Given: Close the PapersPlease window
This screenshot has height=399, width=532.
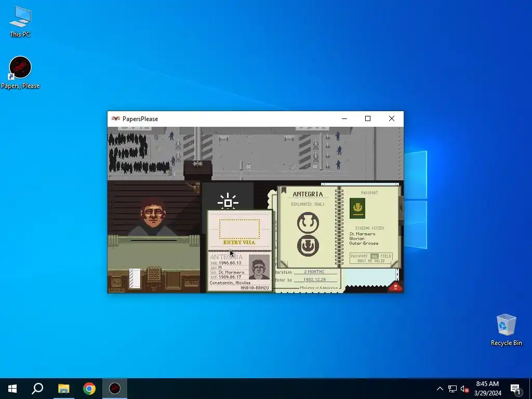Looking at the screenshot, I should (392, 119).
